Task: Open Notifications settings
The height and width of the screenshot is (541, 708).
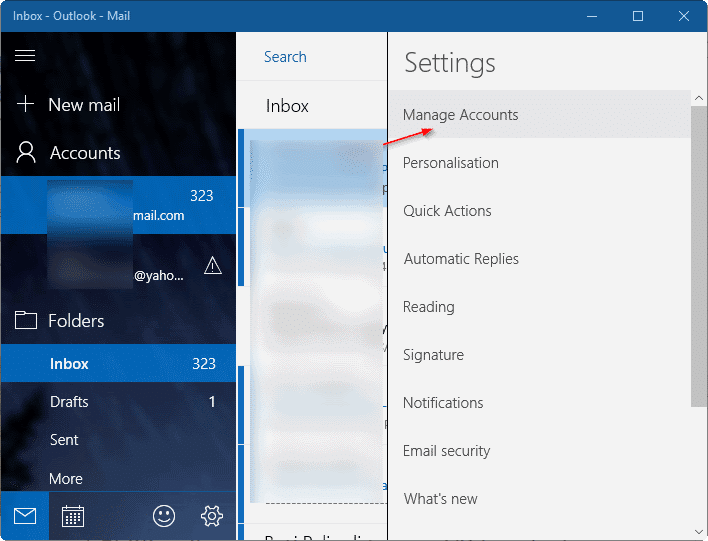Action: pyautogui.click(x=540, y=402)
